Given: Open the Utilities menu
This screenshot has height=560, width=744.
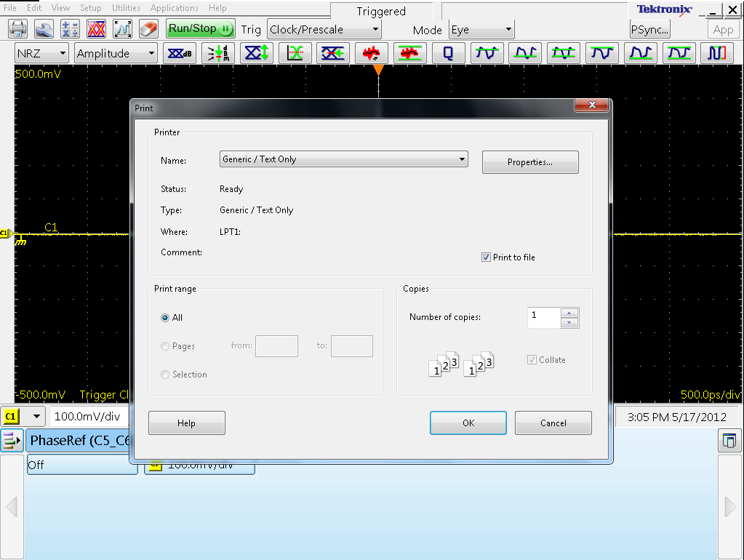Looking at the screenshot, I should tap(126, 8).
